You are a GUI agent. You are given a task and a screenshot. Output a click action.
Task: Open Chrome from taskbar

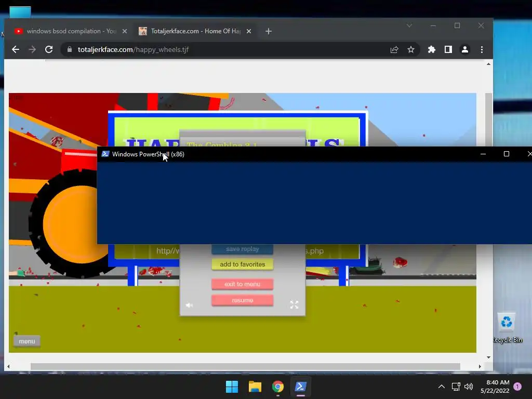(x=278, y=387)
